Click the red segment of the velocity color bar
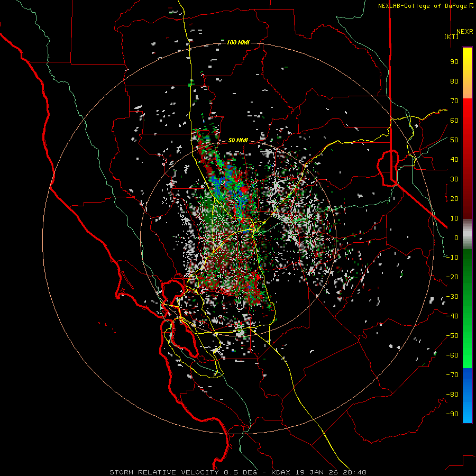 [467, 159]
